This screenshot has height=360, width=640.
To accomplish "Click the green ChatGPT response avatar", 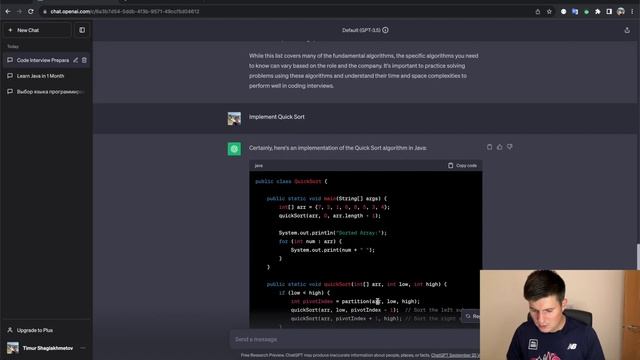I will tap(234, 149).
